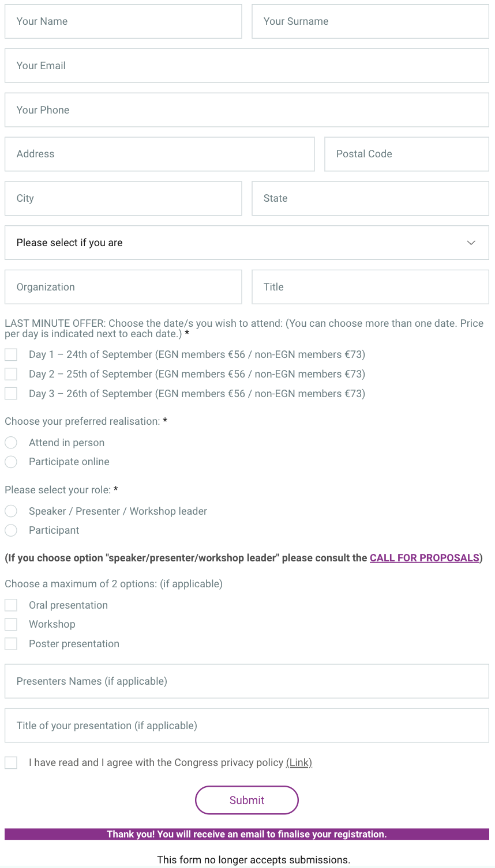Check Day 3 – 26th of September
The height and width of the screenshot is (868, 495).
point(11,394)
